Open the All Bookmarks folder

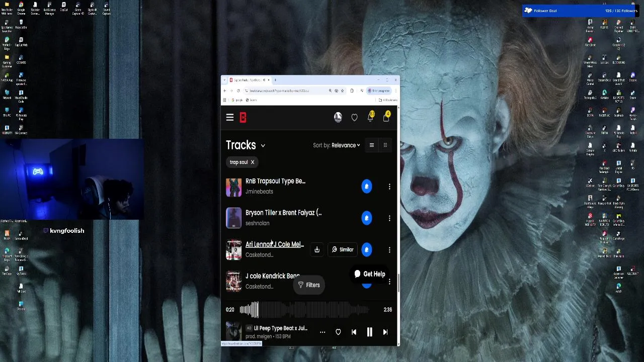pyautogui.click(x=388, y=100)
